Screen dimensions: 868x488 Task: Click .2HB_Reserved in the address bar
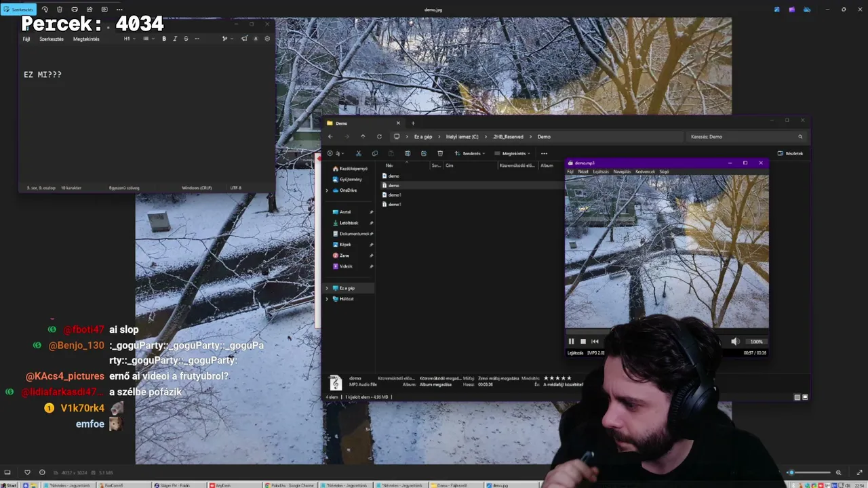click(508, 137)
